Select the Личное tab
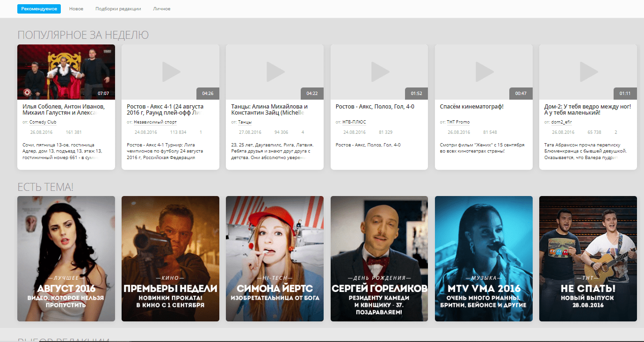The height and width of the screenshot is (342, 644). point(161,9)
